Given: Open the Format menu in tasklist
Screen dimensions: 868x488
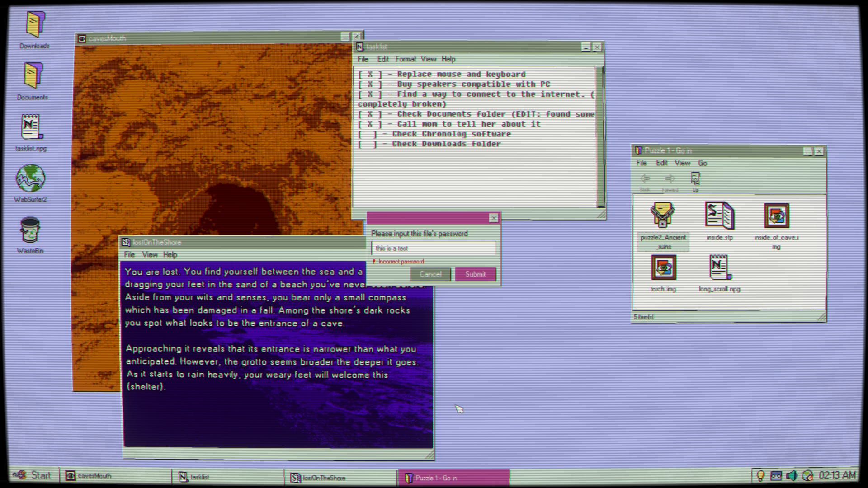Looking at the screenshot, I should tap(405, 59).
